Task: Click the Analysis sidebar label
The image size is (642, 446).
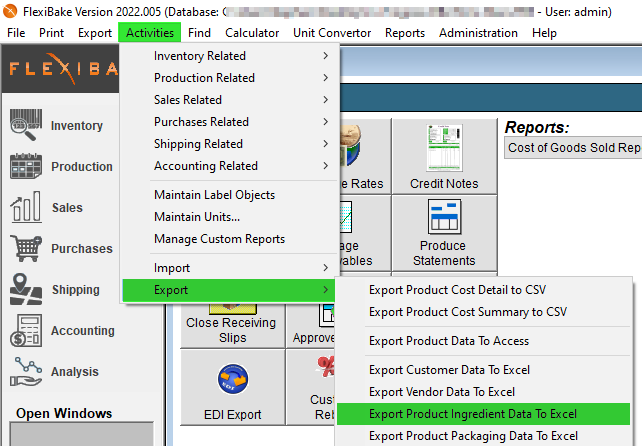Action: (75, 371)
